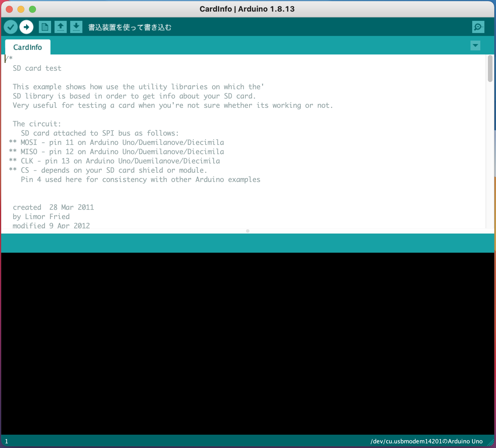Open the Serial Monitor magnifier icon
Screen dimensions: 496x448
[x=478, y=27]
